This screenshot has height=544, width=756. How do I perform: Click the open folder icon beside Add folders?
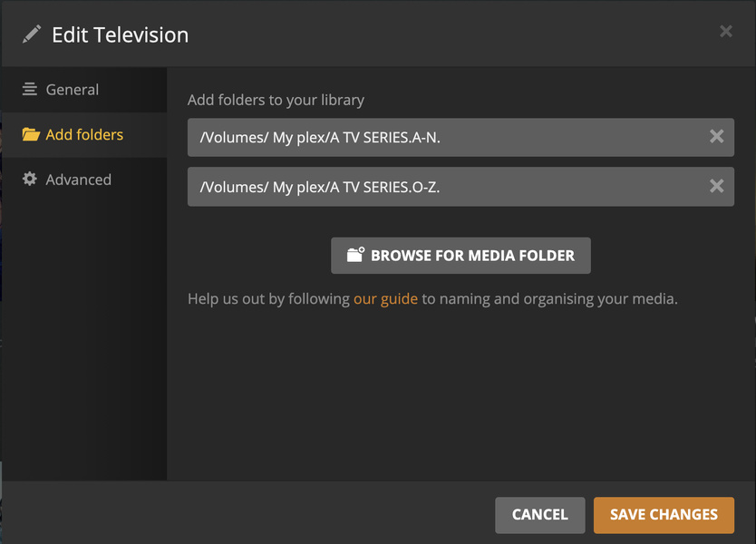31,135
